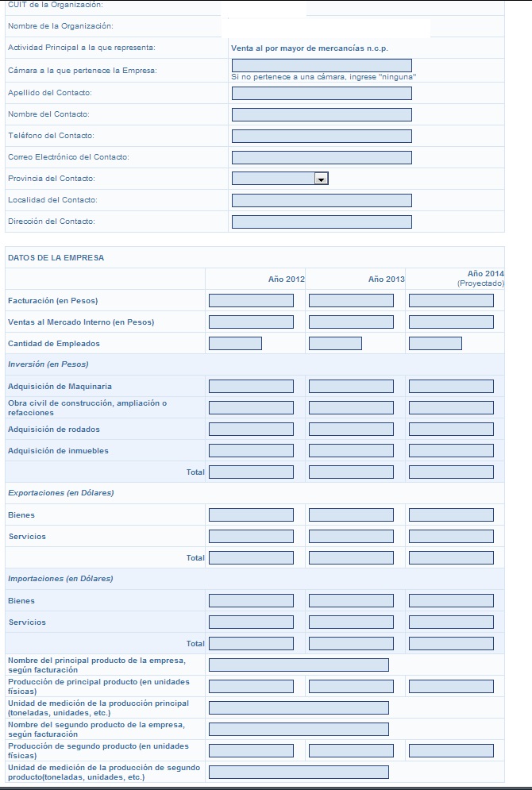Viewport: 532px width, 790px height.
Task: Click Exportaciones Bienes 2012 field
Action: pos(252,515)
